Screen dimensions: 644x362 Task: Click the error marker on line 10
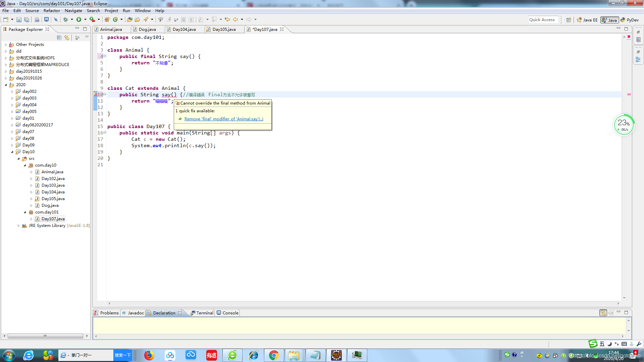[95, 95]
